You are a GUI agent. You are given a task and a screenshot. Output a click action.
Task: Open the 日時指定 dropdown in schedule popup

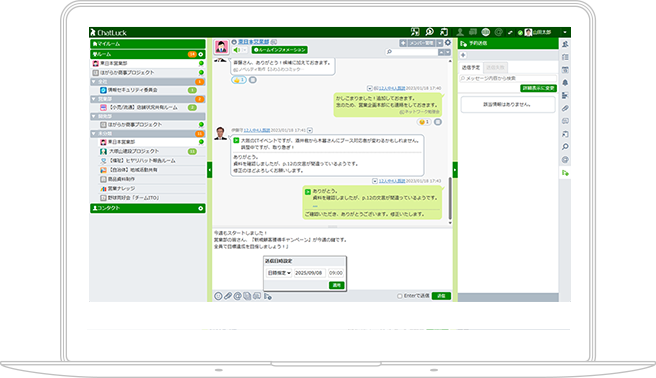pos(279,273)
